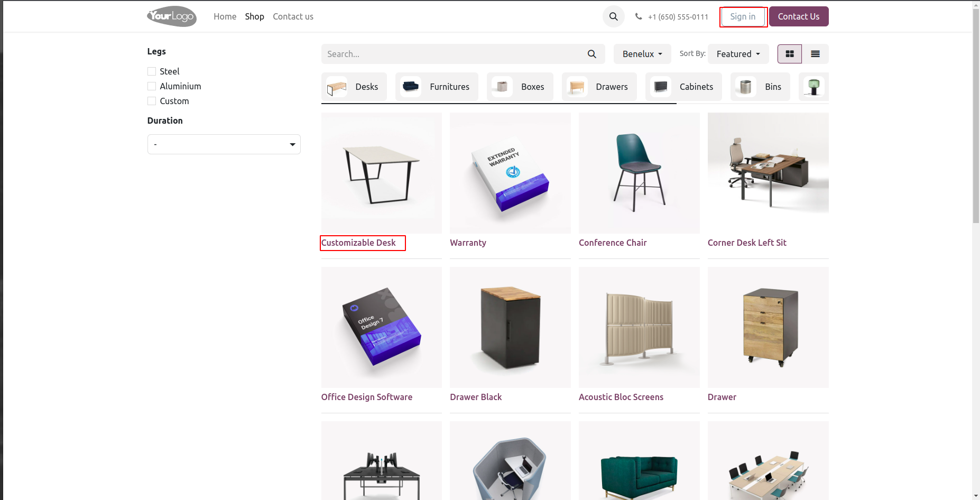Viewport: 980px width, 500px height.
Task: Select the Desks category icon
Action: click(337, 87)
